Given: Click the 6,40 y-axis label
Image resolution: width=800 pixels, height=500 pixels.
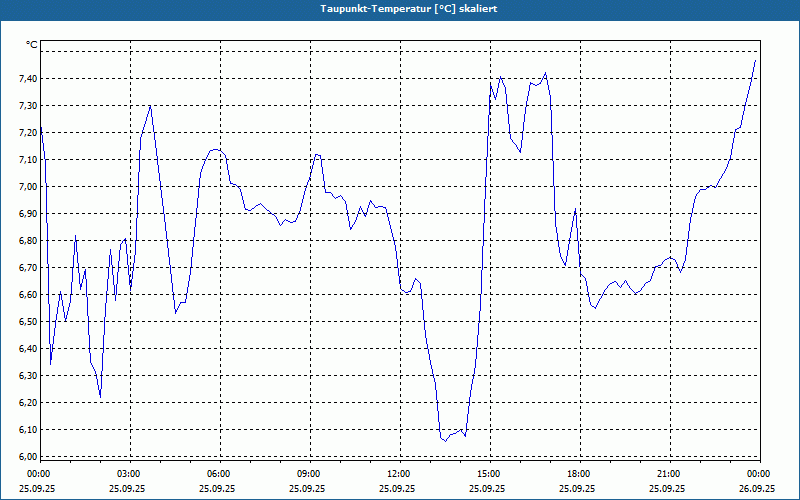Looking at the screenshot, I should pyautogui.click(x=28, y=349).
